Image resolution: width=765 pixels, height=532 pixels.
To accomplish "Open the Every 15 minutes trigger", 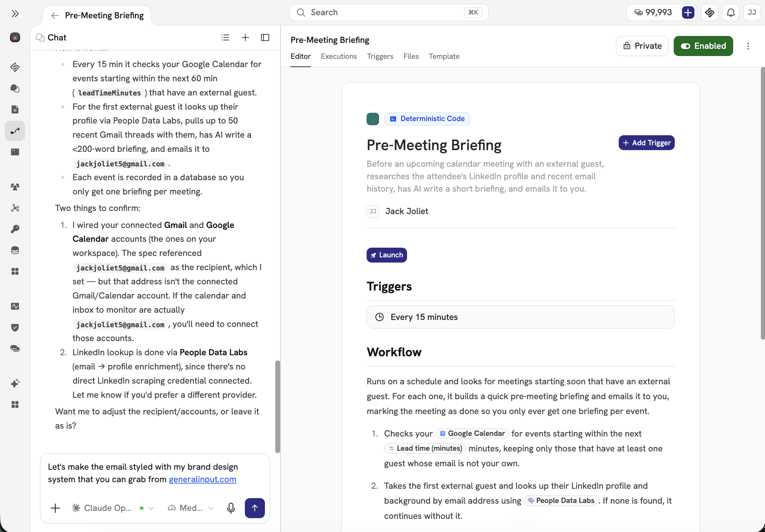I will coord(520,317).
